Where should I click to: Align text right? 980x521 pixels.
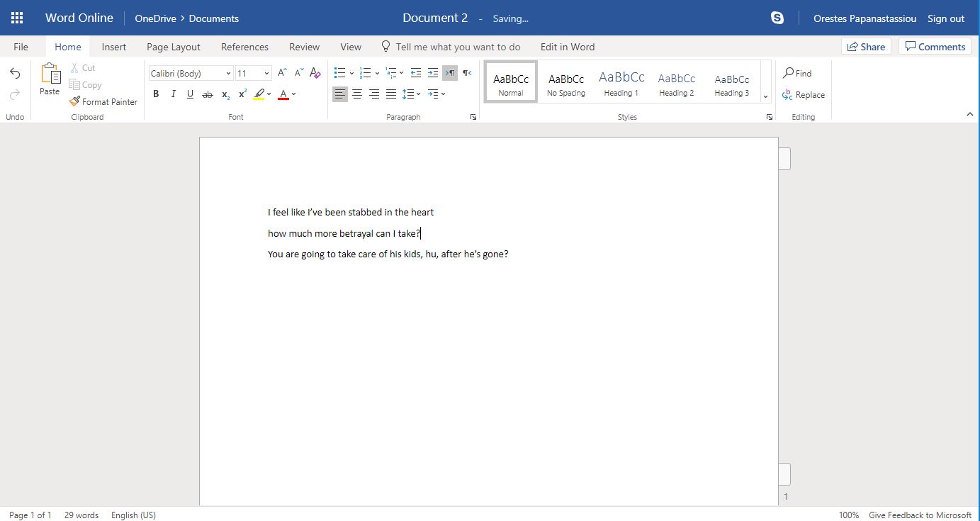[374, 94]
